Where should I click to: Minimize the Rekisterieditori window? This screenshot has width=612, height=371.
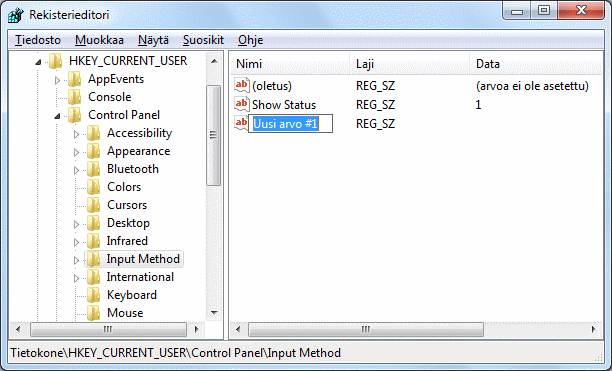point(517,11)
